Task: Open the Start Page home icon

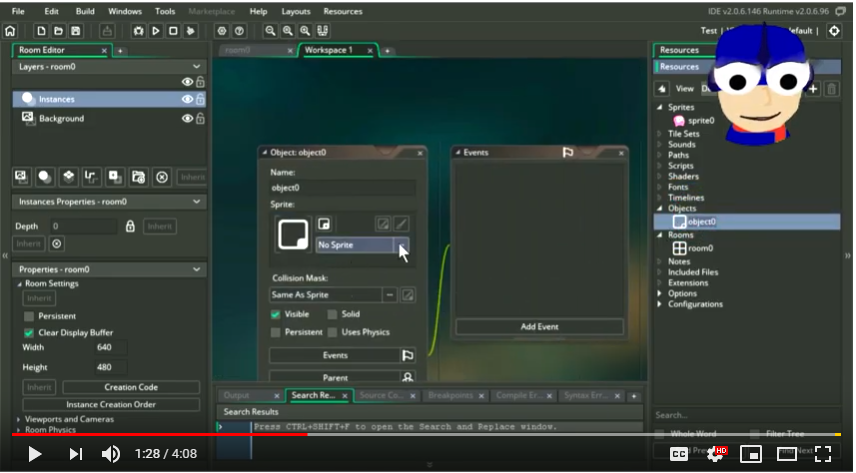Action: [10, 31]
